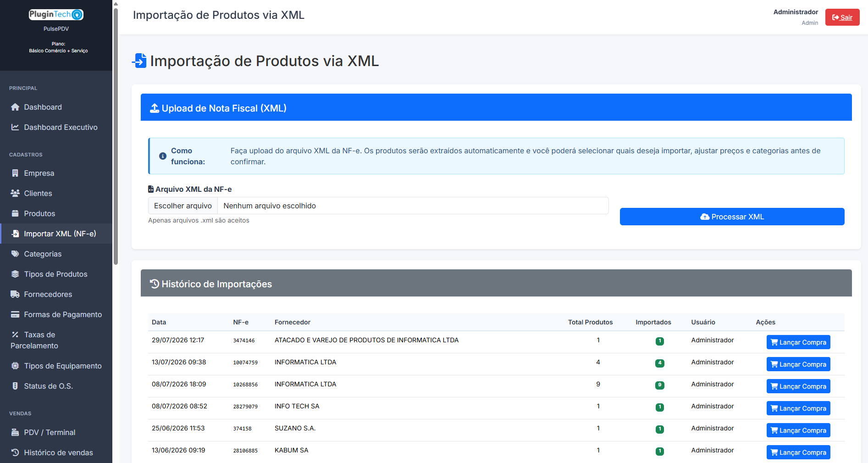Click the Dashboard Executivo chart icon
Image resolution: width=868 pixels, height=463 pixels.
pos(15,127)
